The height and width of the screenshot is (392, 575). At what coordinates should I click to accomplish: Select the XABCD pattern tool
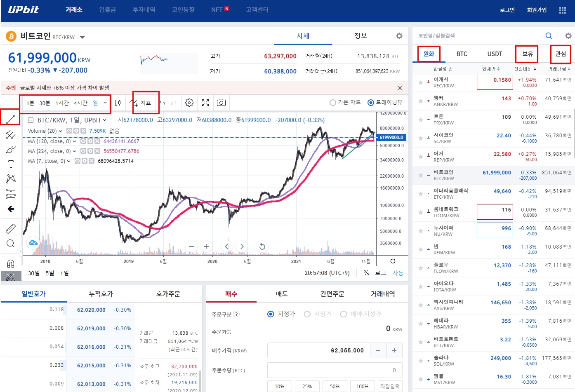[11, 178]
